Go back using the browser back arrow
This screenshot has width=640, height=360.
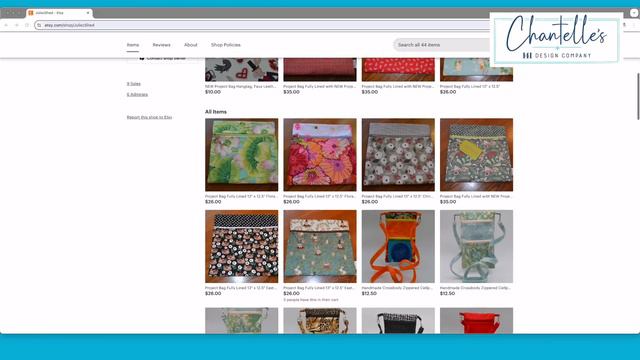pyautogui.click(x=7, y=25)
